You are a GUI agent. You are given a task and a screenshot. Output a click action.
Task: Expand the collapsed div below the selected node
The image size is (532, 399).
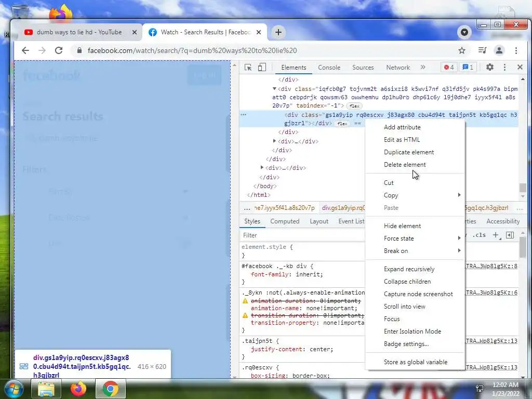[274, 141]
